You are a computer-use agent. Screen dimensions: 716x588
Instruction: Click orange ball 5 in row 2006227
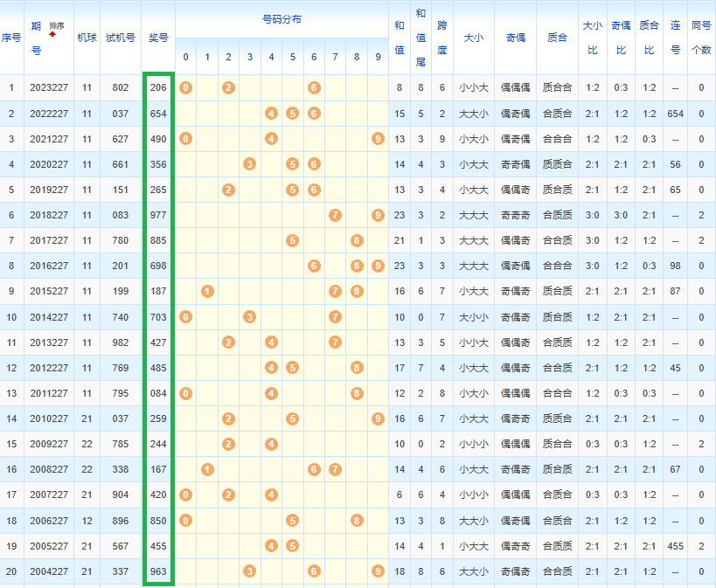pos(293,521)
